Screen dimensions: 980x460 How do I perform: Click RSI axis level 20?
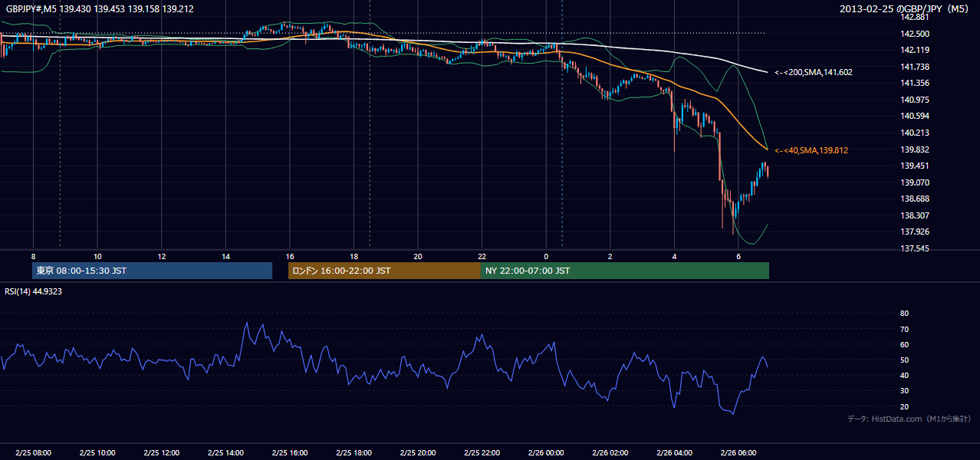904,406
